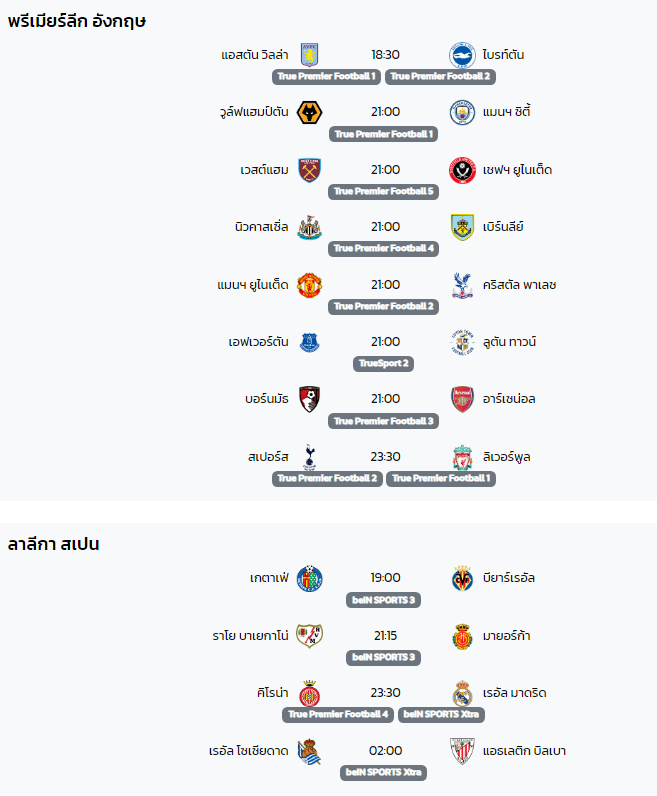Click the Brighton club crest

pos(462,55)
